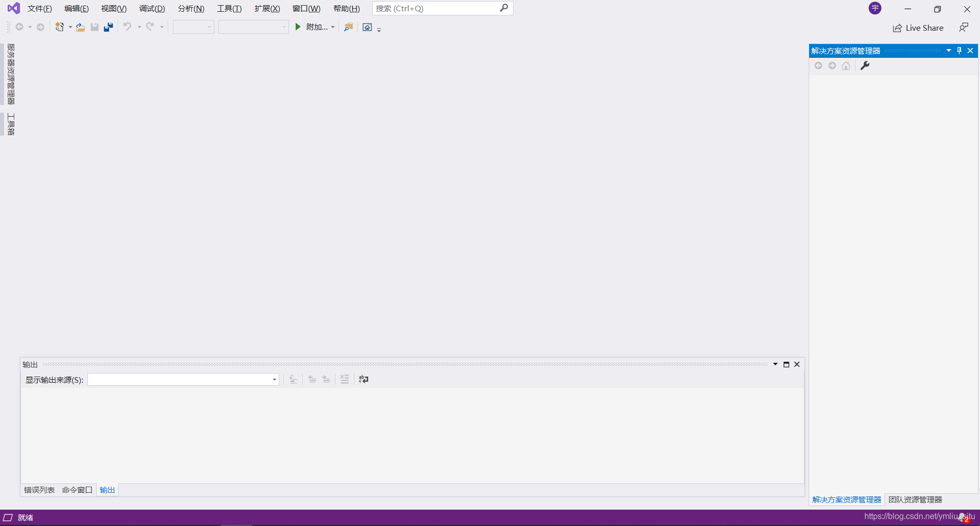Screen dimensions: 980x526
Task: Open output panel window position dropdown
Action: [775, 364]
